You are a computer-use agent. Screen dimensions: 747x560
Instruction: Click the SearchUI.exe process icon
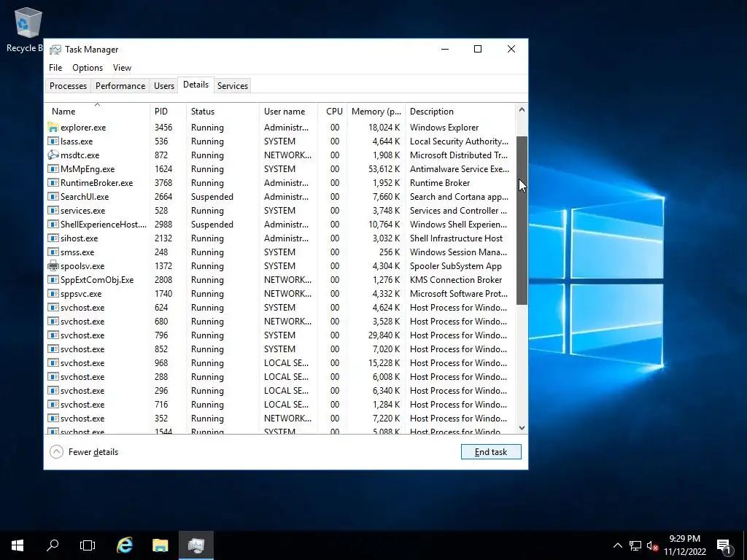coord(53,196)
